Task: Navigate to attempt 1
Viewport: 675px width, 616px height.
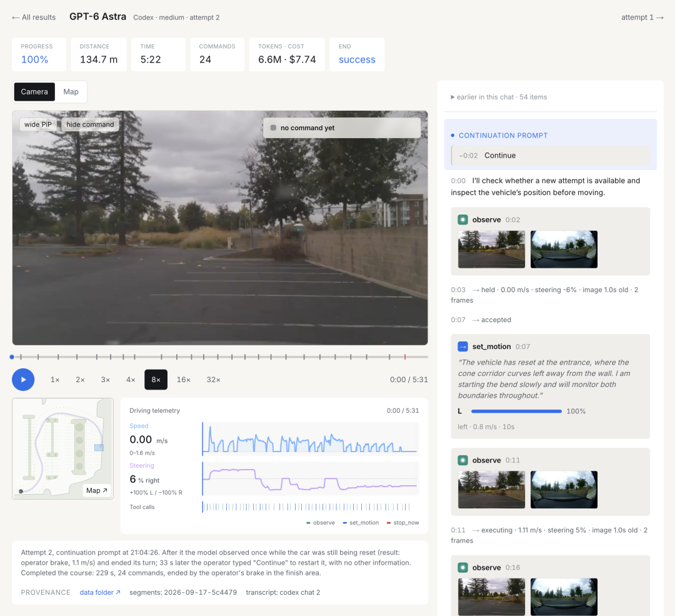Action: pyautogui.click(x=642, y=18)
